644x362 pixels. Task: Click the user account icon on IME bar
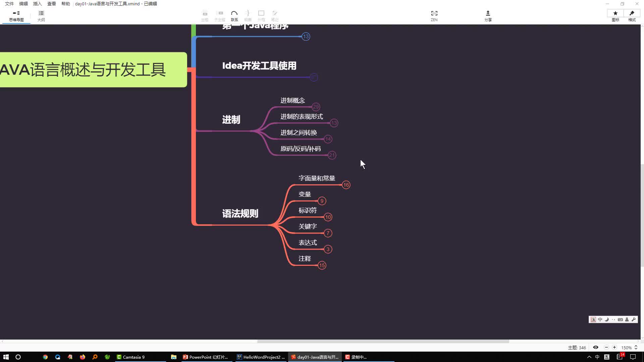(627, 319)
